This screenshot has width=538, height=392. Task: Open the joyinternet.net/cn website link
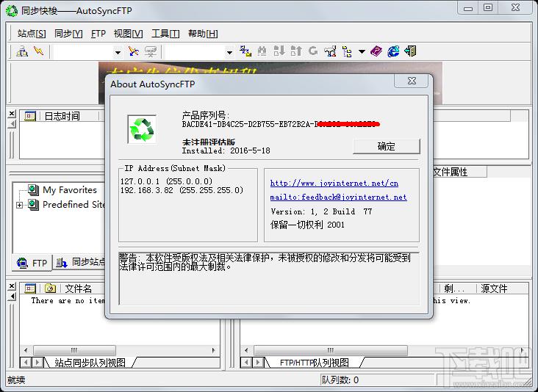tap(334, 184)
